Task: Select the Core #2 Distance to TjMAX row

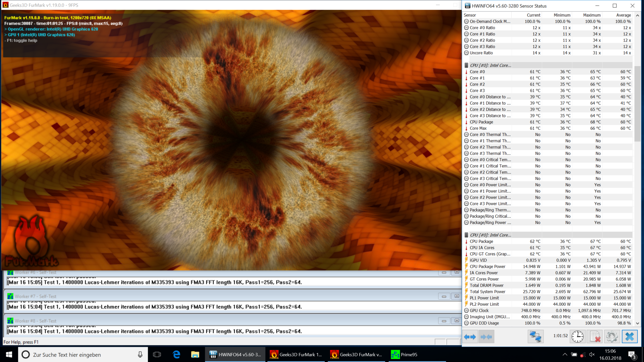Action: [x=548, y=109]
